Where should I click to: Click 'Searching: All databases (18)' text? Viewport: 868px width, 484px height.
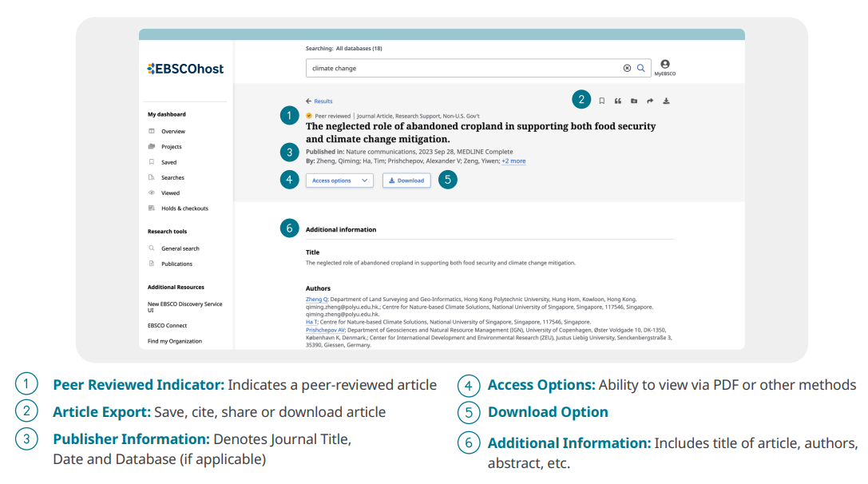tap(344, 48)
